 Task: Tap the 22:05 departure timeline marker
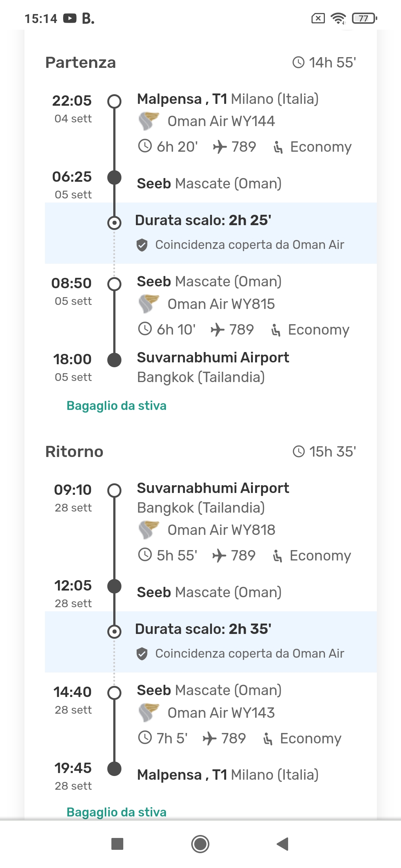(x=114, y=101)
